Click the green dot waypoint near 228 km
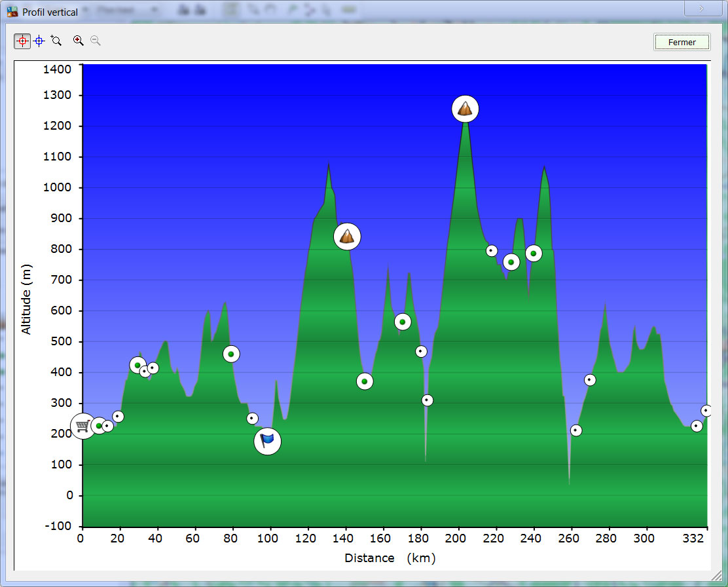728x587 pixels. click(511, 262)
